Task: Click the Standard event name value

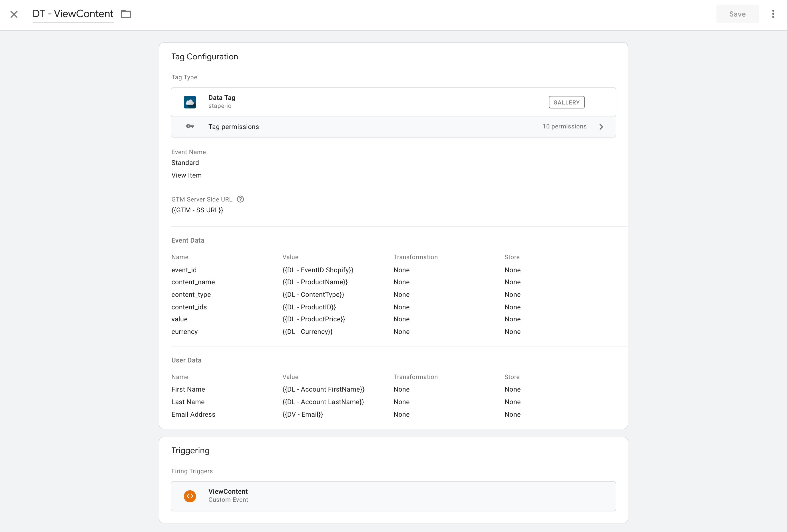Action: (185, 163)
